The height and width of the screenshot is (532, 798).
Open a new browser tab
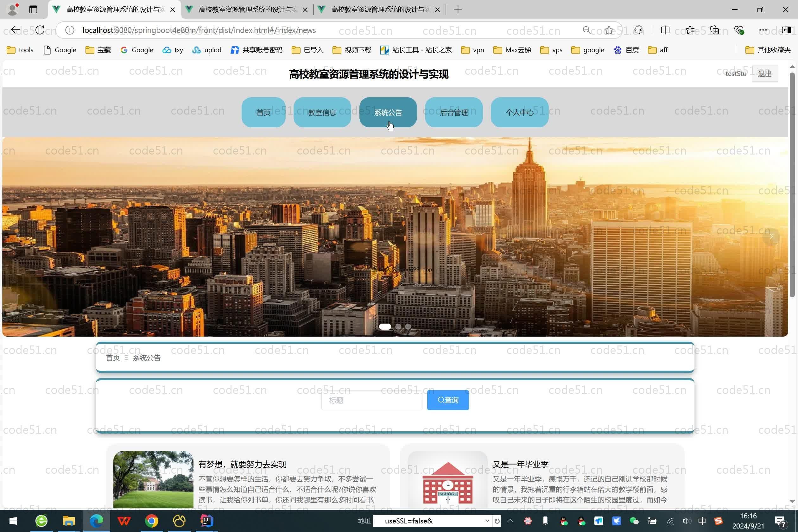point(458,9)
